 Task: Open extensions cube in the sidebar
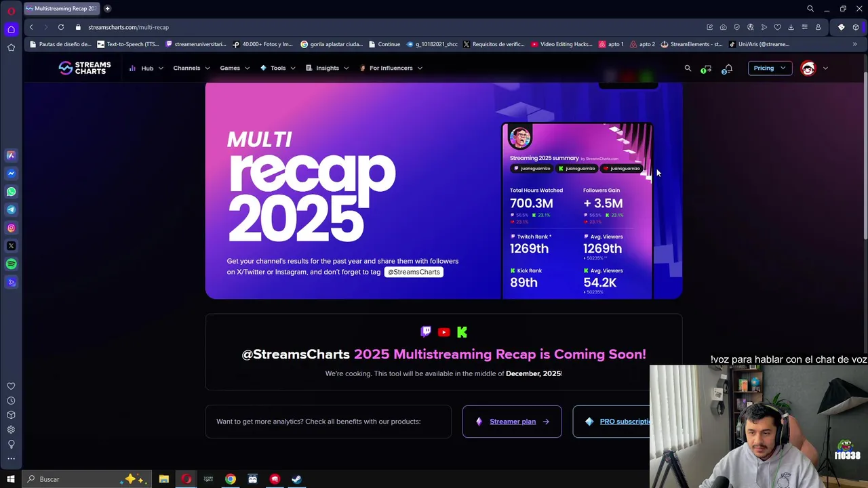[11, 415]
